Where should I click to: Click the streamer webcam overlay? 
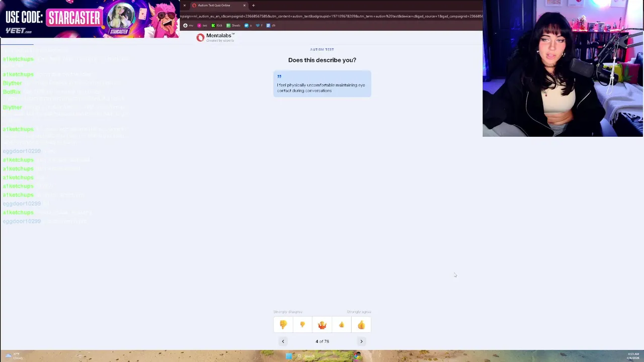coord(562,68)
